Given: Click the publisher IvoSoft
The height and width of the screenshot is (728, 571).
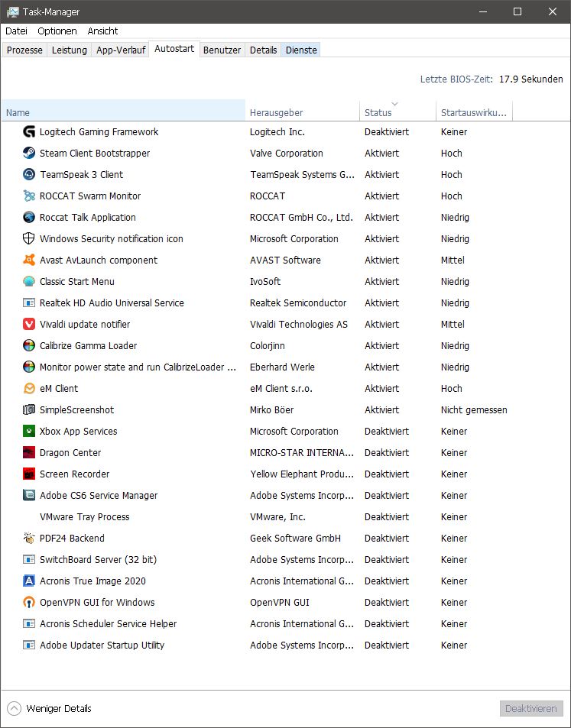Looking at the screenshot, I should 265,282.
